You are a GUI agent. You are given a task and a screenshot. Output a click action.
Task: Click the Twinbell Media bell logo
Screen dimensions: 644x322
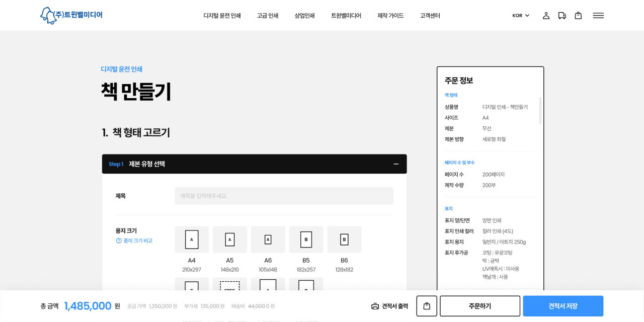pyautogui.click(x=48, y=16)
